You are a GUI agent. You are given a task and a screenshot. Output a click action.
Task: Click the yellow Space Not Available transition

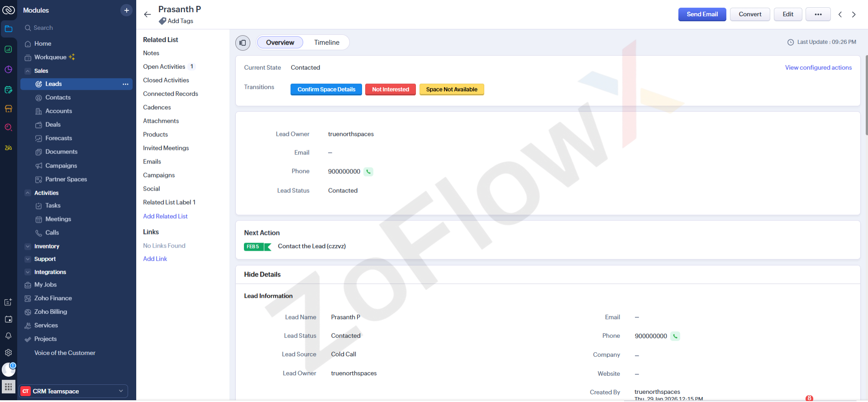click(451, 90)
